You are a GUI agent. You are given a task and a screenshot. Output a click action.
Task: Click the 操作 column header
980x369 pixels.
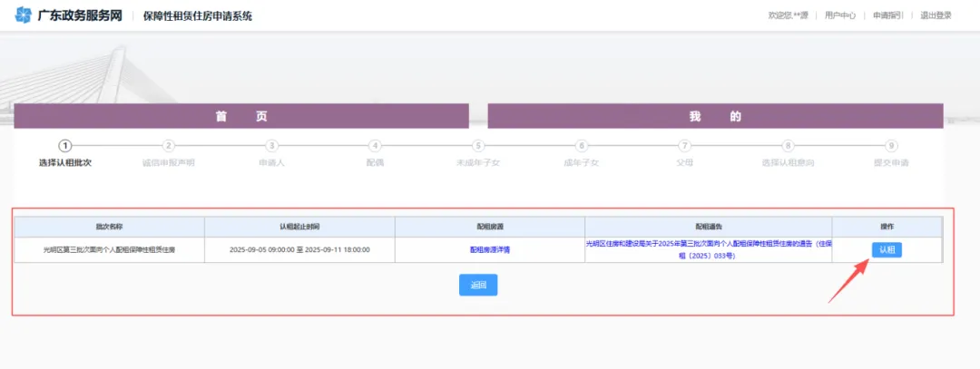click(887, 227)
